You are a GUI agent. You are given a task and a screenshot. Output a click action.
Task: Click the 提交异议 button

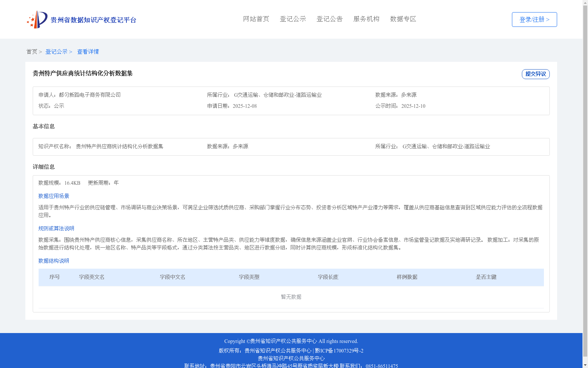point(536,74)
